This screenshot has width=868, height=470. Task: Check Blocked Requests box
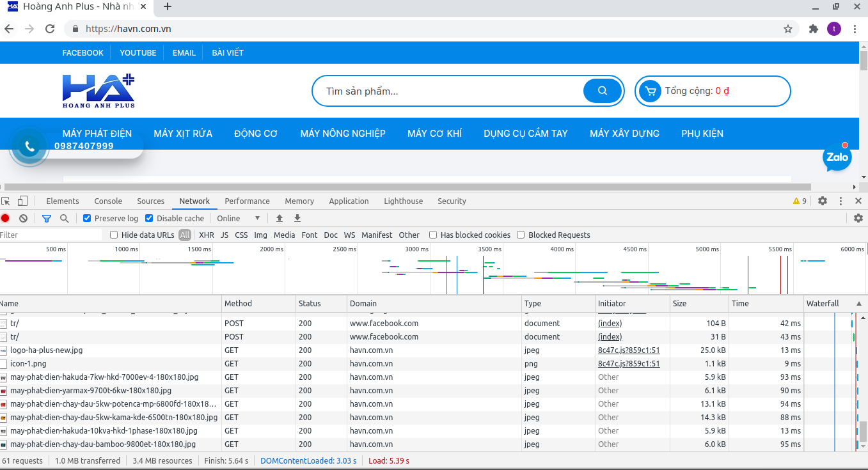coord(521,235)
